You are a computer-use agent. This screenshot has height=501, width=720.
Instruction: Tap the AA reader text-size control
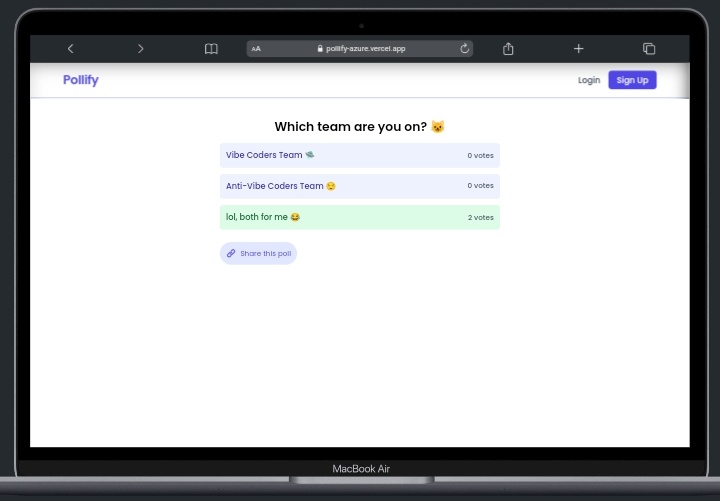[x=256, y=49]
